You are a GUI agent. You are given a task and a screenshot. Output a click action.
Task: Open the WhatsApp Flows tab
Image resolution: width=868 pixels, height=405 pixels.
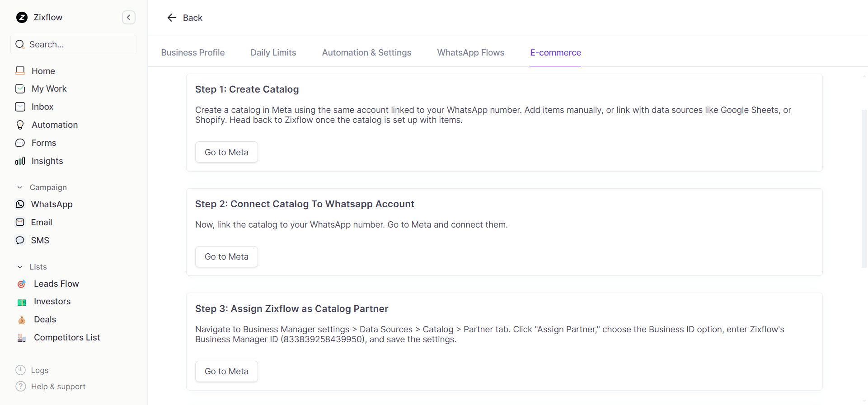470,53
